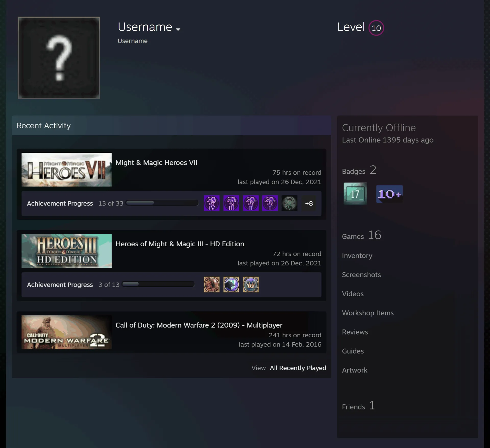This screenshot has width=490, height=448.
Task: Click the Heroes VII achievement icon numbered IV
Action: pos(212,203)
